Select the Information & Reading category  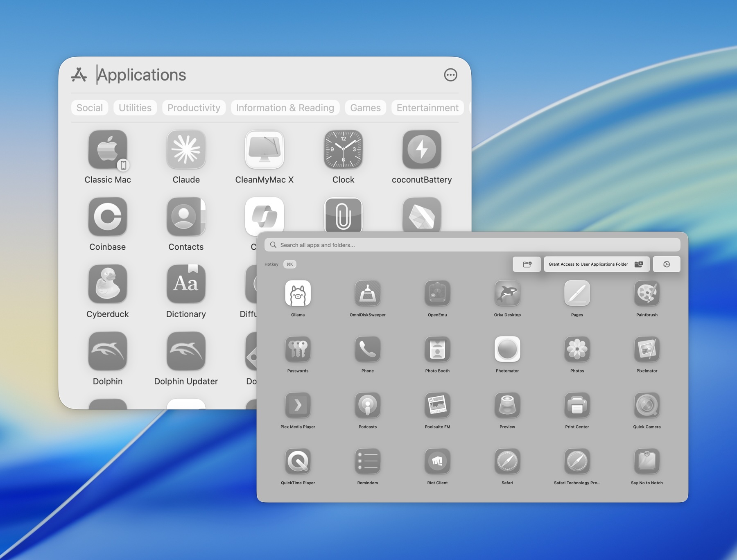pos(285,108)
